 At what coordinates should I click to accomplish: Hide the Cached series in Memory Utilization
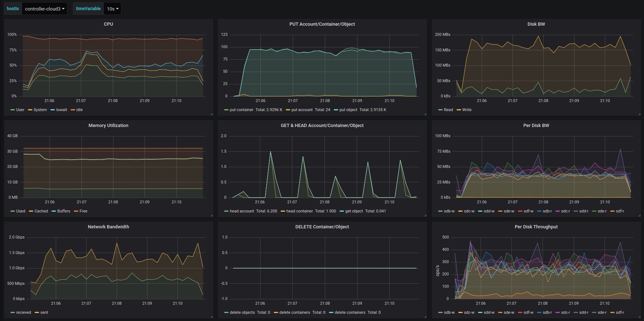pos(41,211)
